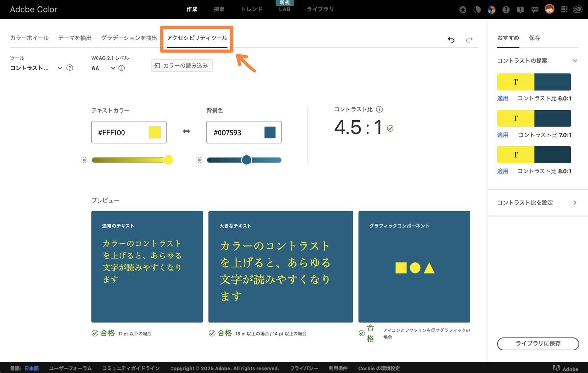Open the yellow swatch in the テキストカラー field
The height and width of the screenshot is (373, 588).
pos(155,132)
